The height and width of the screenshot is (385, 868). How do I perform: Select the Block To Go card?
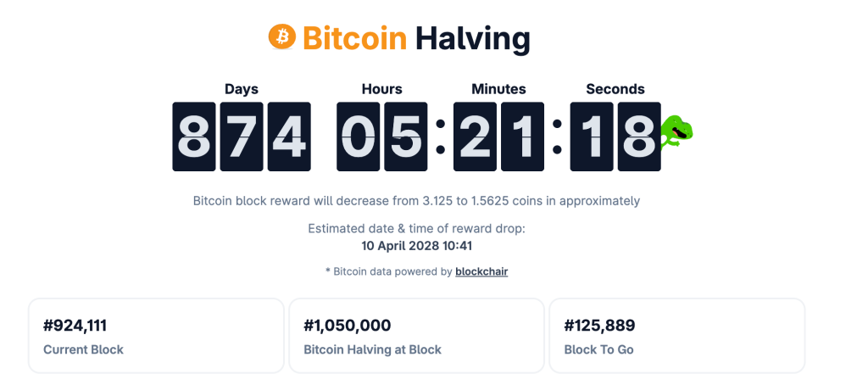pyautogui.click(x=676, y=336)
